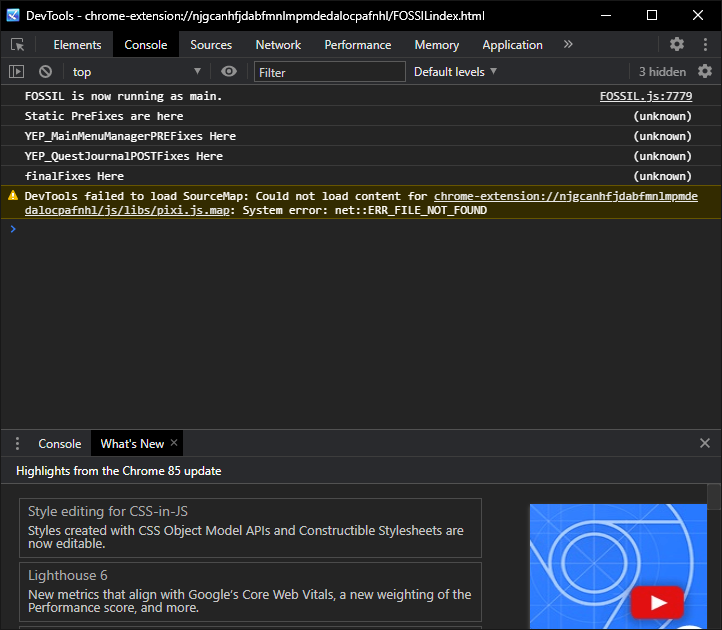722x630 pixels.
Task: Switch to the Memory tab
Action: (x=437, y=45)
